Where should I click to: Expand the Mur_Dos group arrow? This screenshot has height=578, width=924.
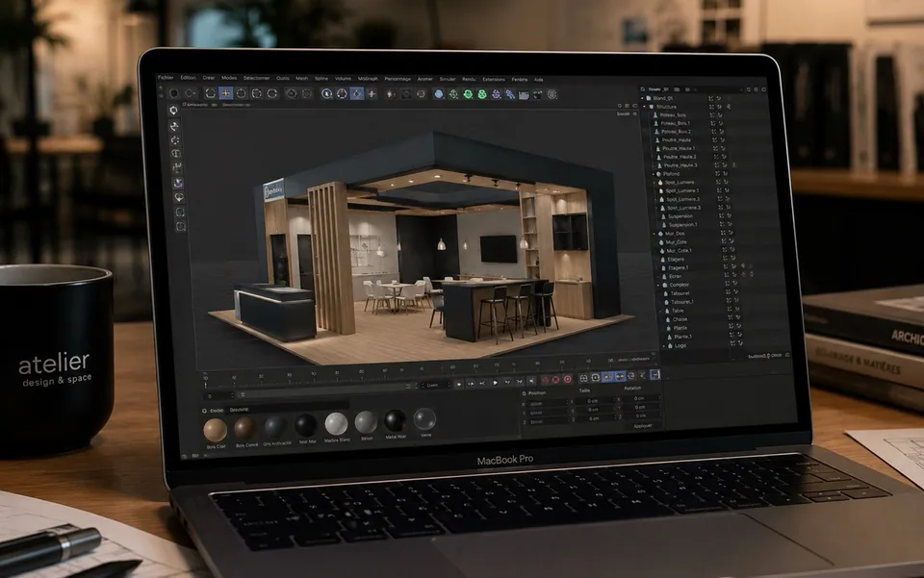point(654,234)
